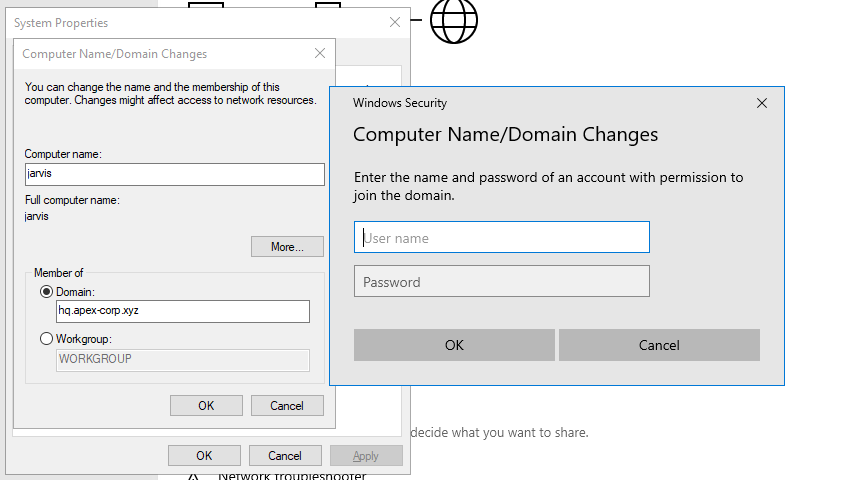Open the More... computer name options

(287, 247)
